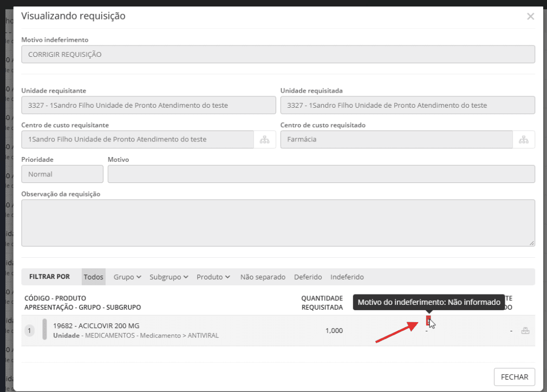Image resolution: width=547 pixels, height=392 pixels.
Task: Click row number 1 badge
Action: point(29,330)
